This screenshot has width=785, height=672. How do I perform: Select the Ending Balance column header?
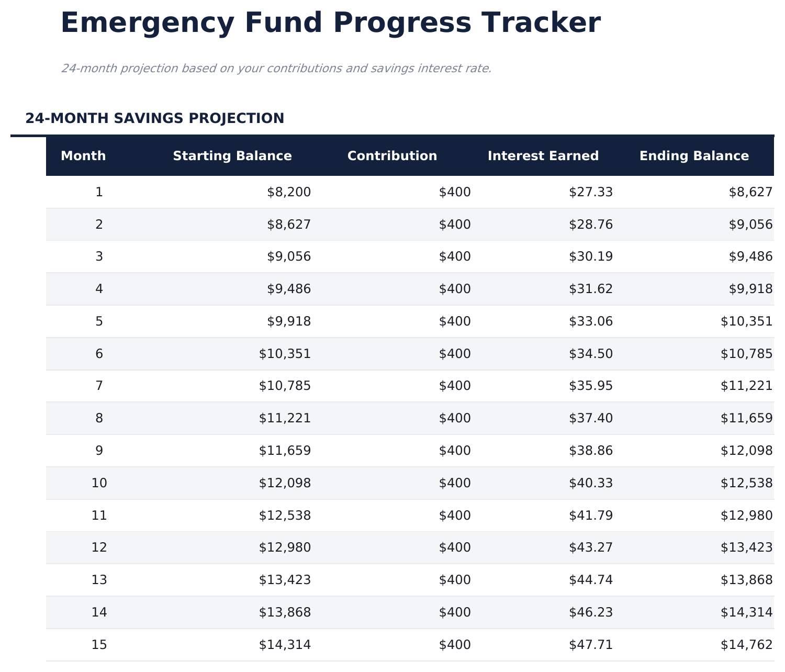tap(694, 156)
